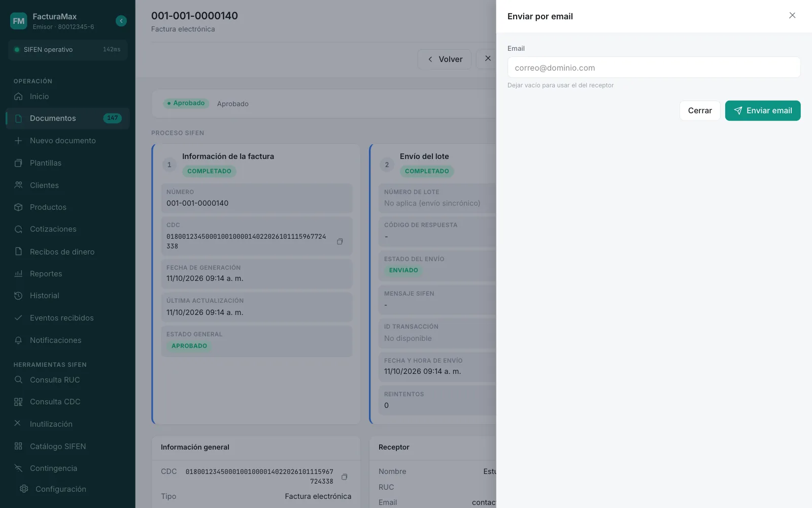The image size is (812, 508).
Task: Click the Receptor card heading
Action: [x=394, y=447]
